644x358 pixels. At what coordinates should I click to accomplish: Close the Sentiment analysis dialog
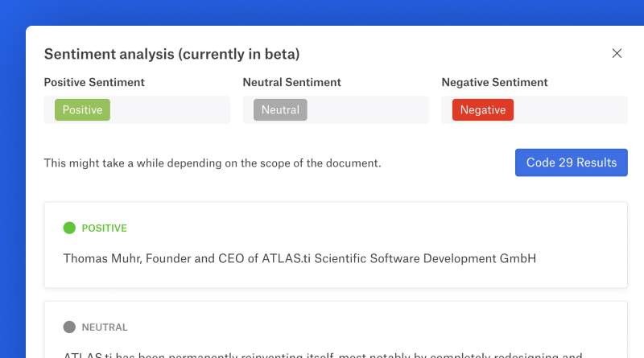coord(617,54)
